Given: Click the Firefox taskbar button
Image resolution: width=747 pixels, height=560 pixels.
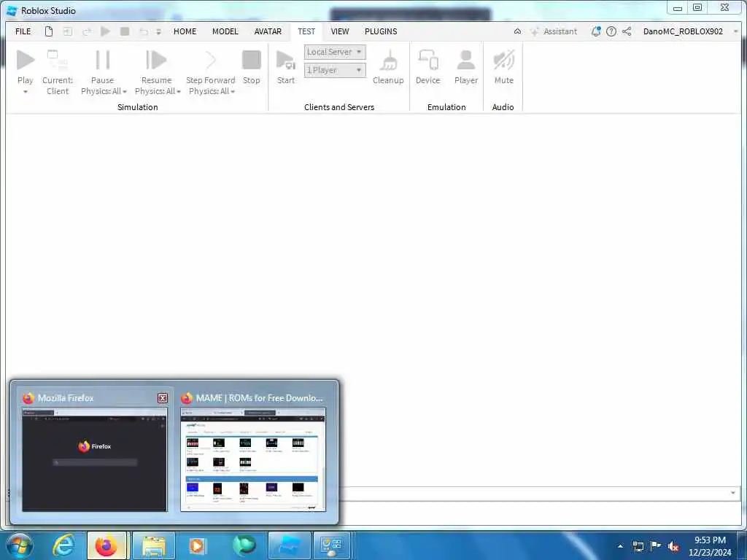Looking at the screenshot, I should point(107,545).
